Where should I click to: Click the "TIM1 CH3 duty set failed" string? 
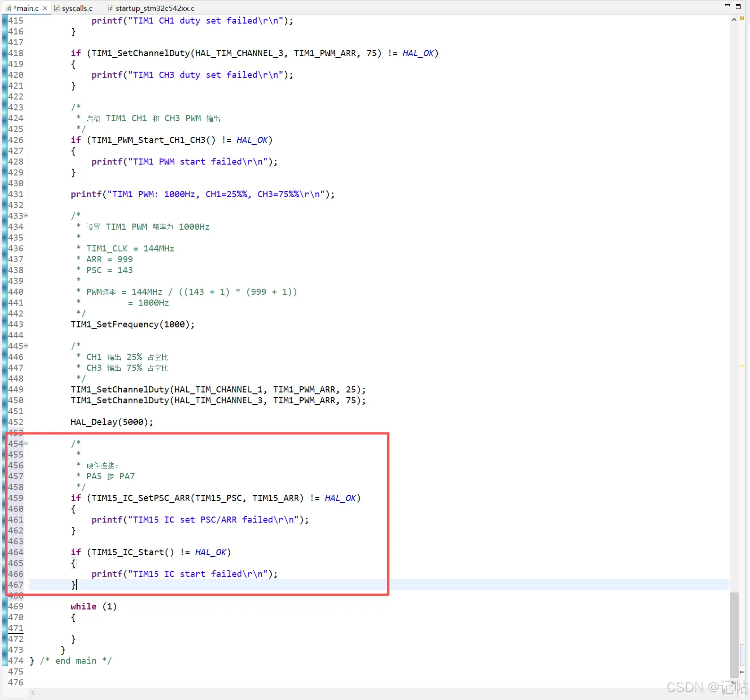(x=206, y=75)
